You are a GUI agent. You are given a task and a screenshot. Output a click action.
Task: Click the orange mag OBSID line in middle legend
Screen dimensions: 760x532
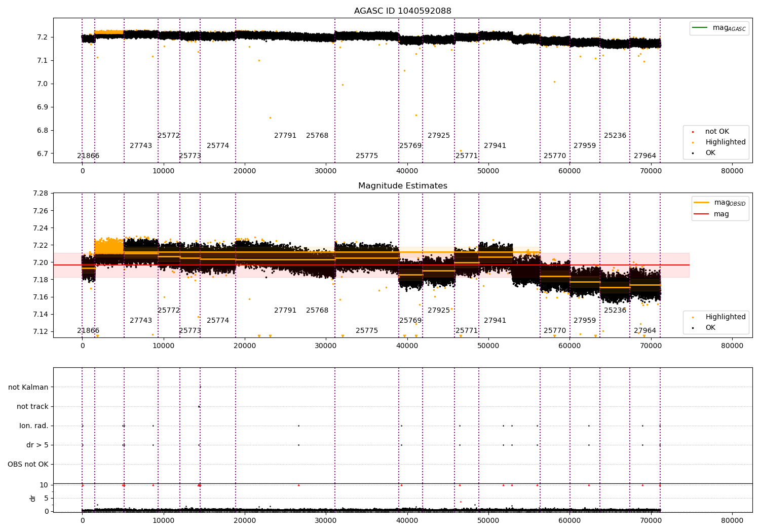coord(701,202)
